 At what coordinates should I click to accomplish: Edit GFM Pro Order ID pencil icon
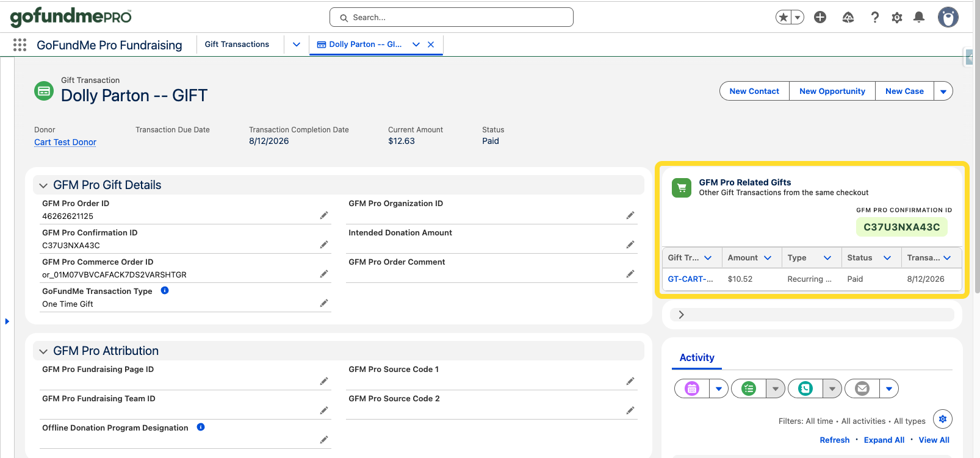pyautogui.click(x=324, y=215)
